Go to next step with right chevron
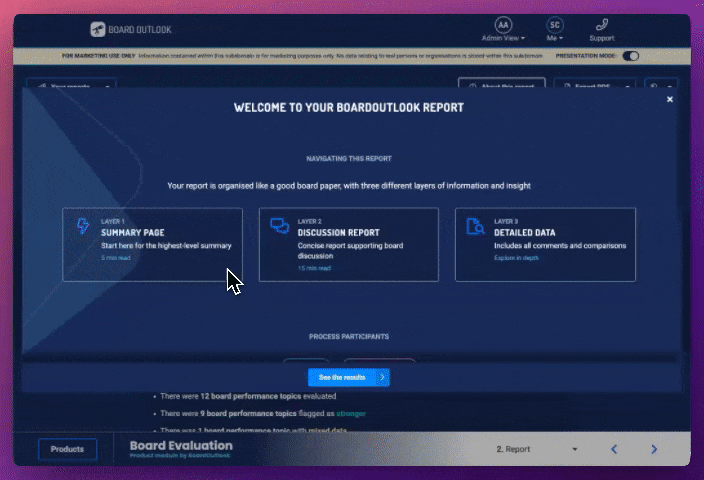 [654, 449]
